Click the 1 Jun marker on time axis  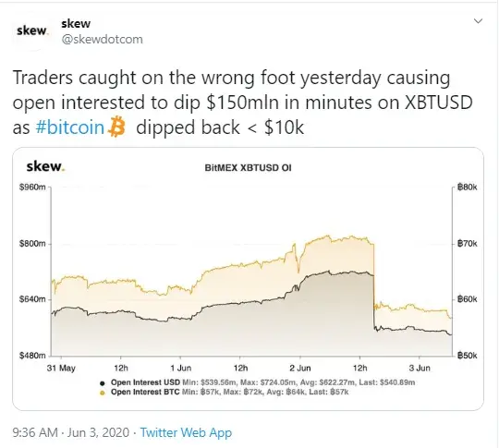[x=180, y=369]
